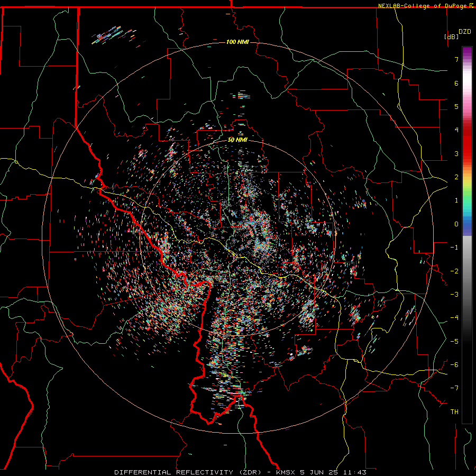Click the -3 value on the scale

[454, 295]
